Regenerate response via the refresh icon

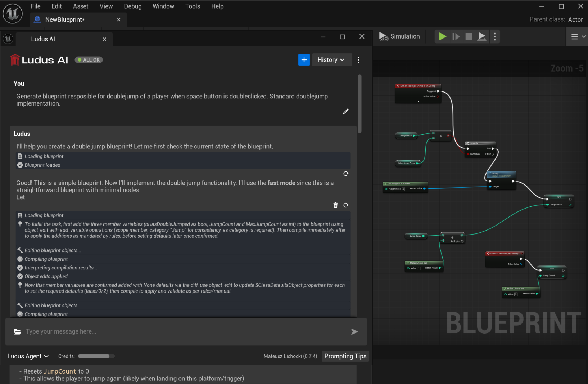(x=345, y=205)
